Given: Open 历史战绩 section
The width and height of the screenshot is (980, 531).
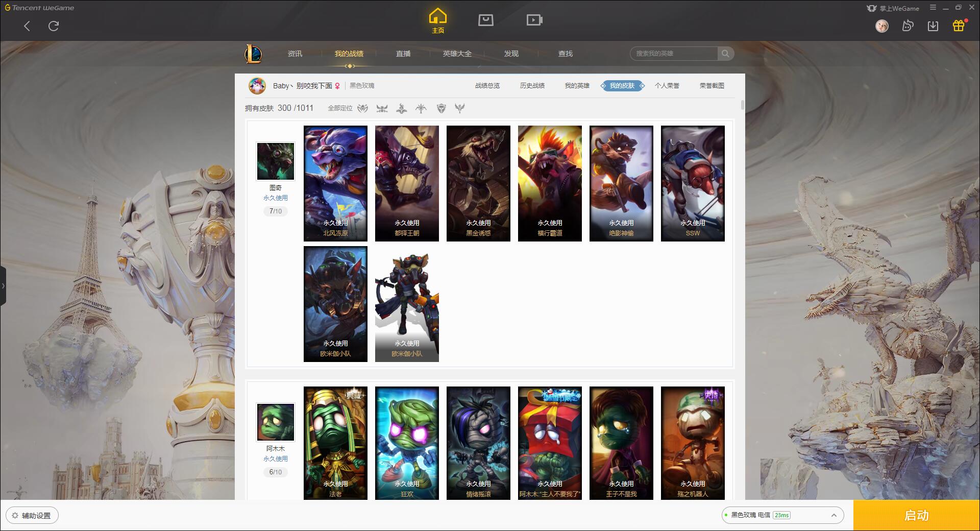Looking at the screenshot, I should click(532, 86).
